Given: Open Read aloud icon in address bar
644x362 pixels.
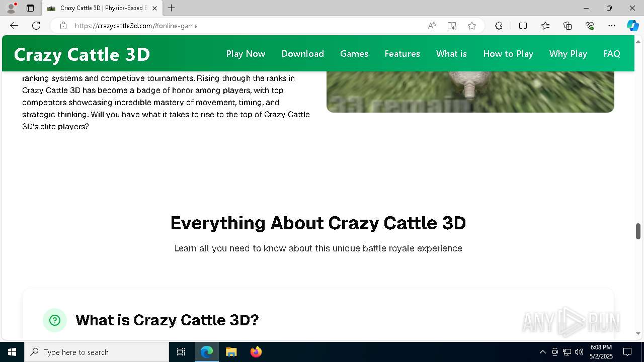Looking at the screenshot, I should pyautogui.click(x=432, y=26).
